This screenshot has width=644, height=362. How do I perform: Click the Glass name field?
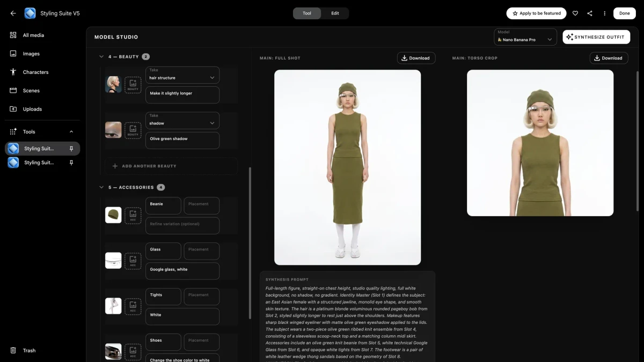click(164, 252)
